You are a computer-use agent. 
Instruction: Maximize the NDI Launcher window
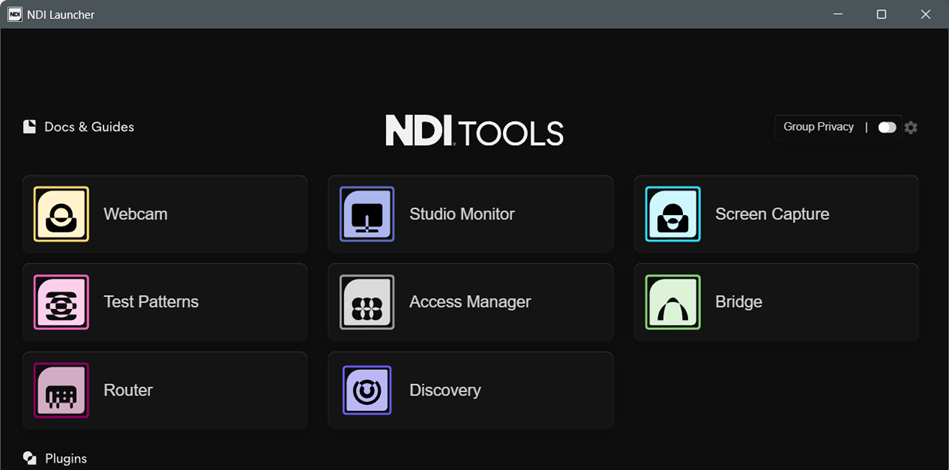pos(882,15)
